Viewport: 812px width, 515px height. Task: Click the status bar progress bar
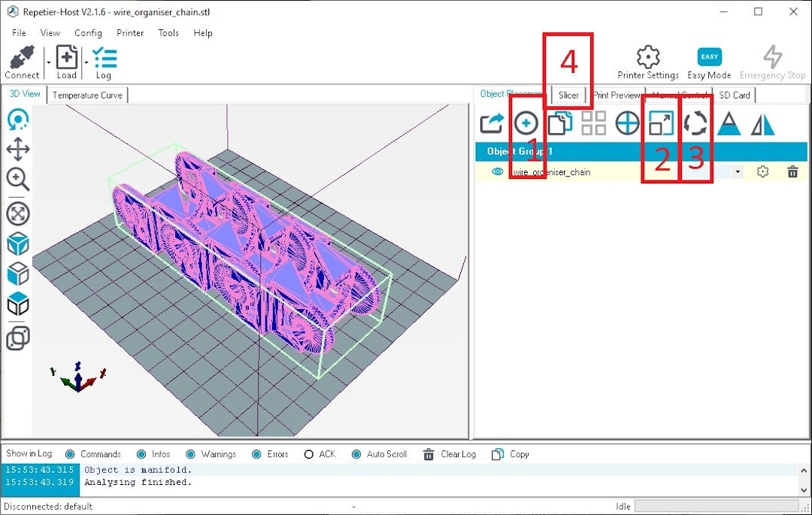[717, 506]
